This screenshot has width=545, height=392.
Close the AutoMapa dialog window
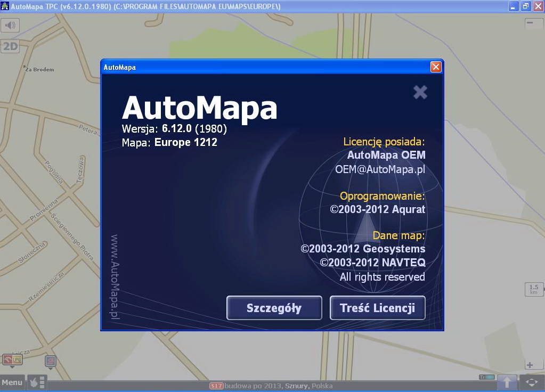[436, 67]
